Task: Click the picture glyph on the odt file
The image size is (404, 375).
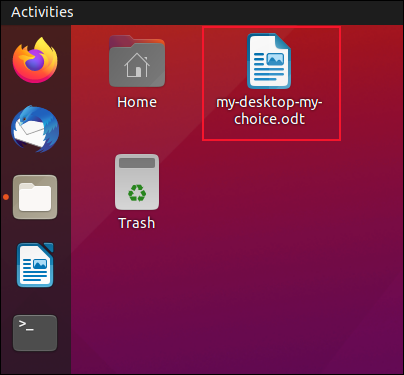Action: [x=275, y=60]
